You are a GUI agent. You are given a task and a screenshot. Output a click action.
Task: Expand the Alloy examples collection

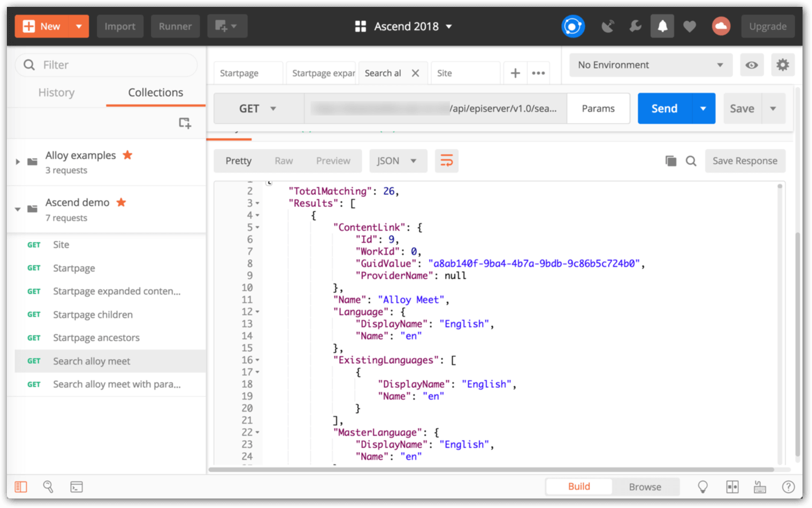pos(18,162)
